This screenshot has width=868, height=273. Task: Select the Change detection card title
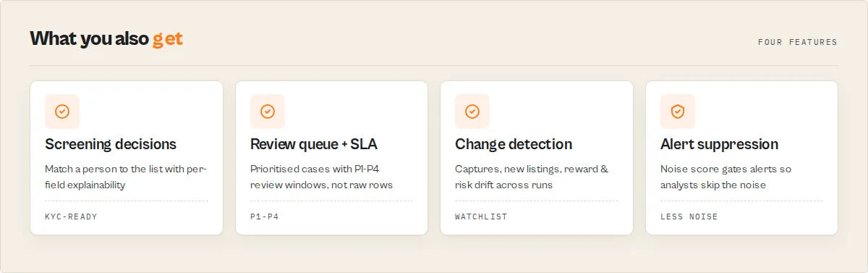tap(514, 144)
